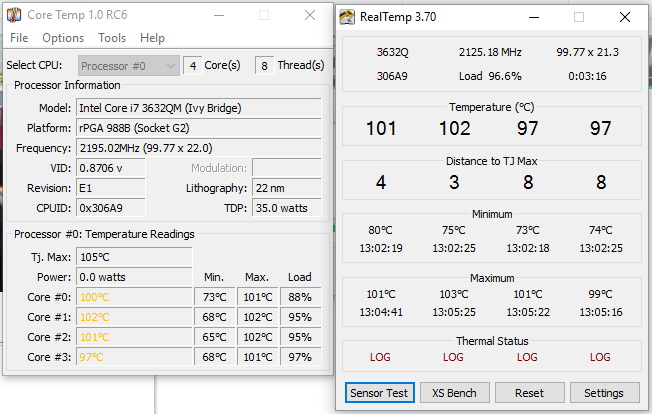This screenshot has width=652, height=414.
Task: Run the Sensor Test in RealTemp
Action: pos(379,393)
